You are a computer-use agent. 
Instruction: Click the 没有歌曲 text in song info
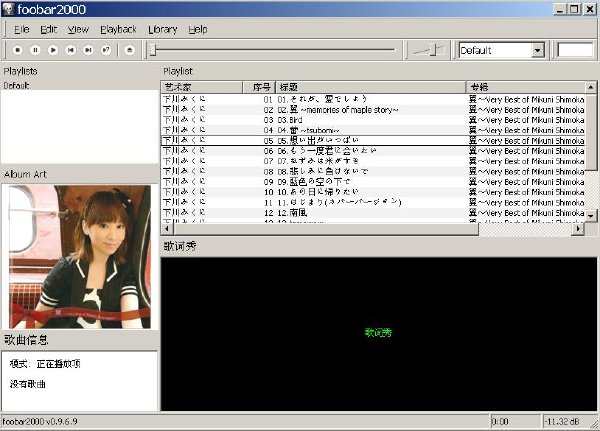coord(28,384)
